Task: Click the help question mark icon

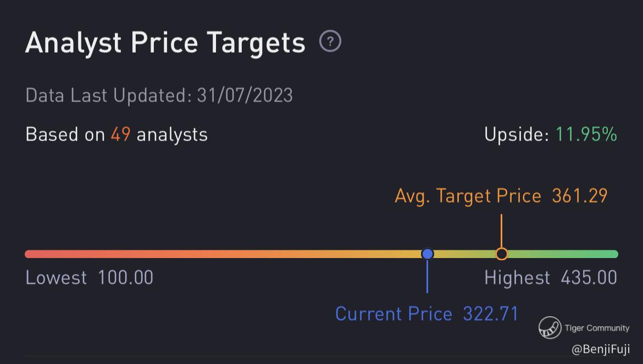Action: click(x=330, y=42)
